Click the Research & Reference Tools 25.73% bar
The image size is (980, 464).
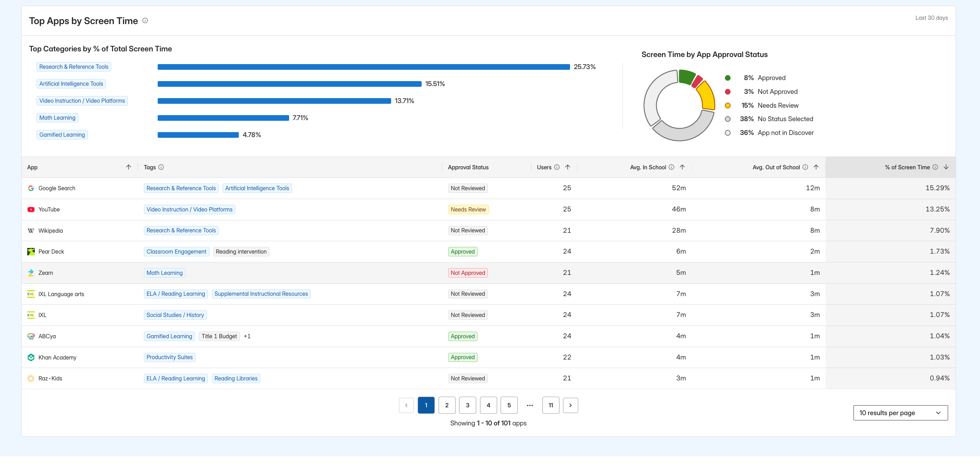click(364, 67)
